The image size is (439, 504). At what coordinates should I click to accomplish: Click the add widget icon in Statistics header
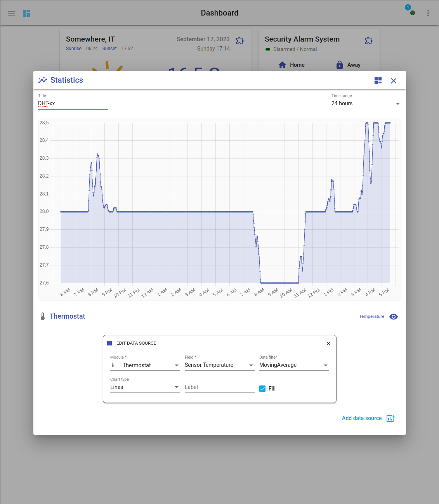point(378,81)
